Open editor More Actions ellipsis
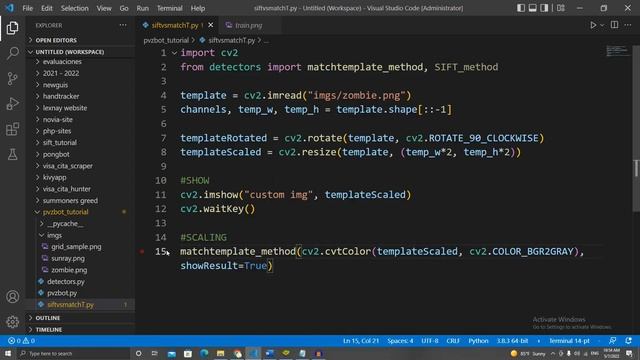 pyautogui.click(x=628, y=25)
